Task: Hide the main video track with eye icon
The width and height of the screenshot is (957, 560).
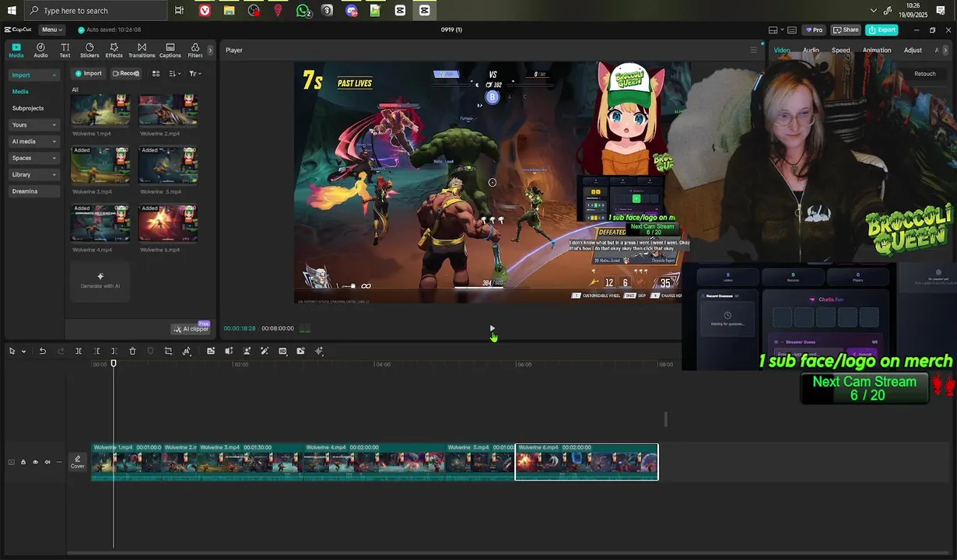Action: click(x=35, y=462)
